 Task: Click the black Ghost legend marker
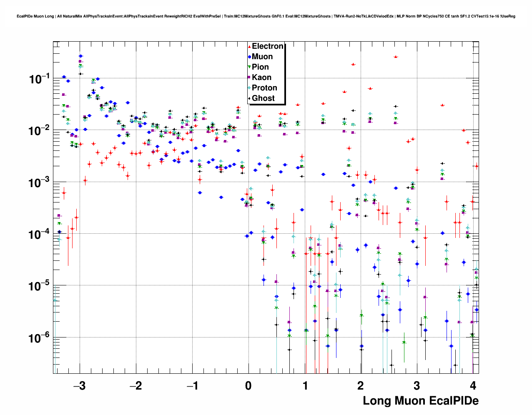249,98
